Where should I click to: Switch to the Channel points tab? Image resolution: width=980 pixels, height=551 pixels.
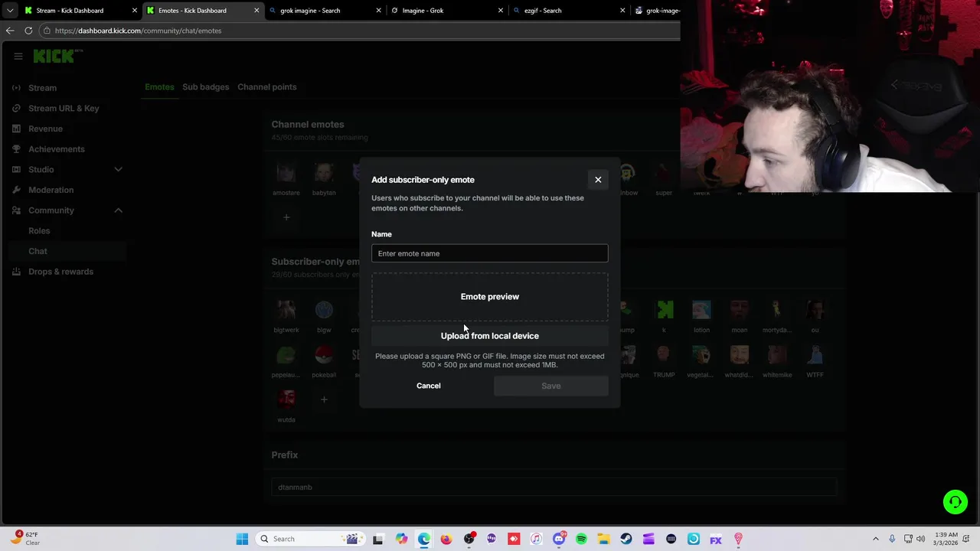click(x=266, y=86)
